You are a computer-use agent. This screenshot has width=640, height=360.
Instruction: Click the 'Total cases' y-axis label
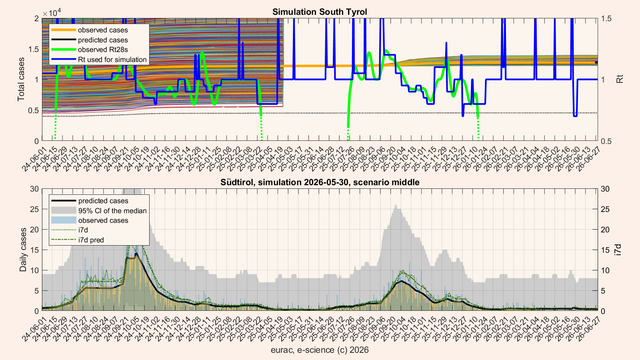pyautogui.click(x=21, y=80)
